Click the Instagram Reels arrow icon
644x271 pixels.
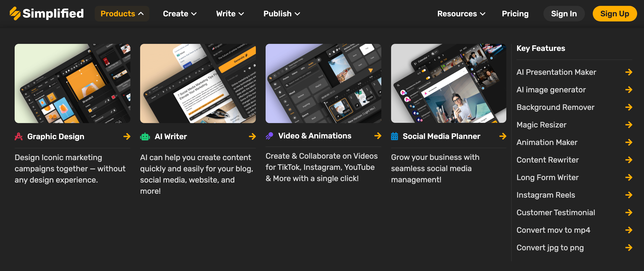point(629,195)
